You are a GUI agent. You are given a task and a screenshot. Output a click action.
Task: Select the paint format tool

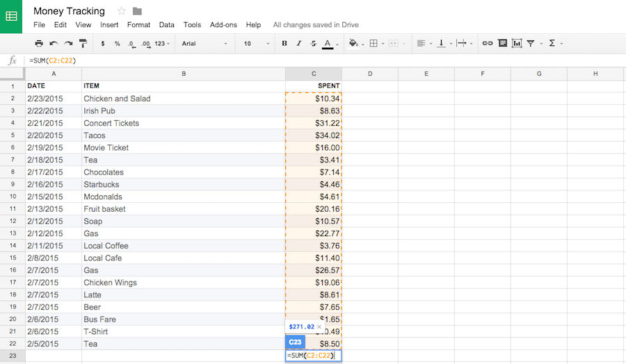coord(83,44)
